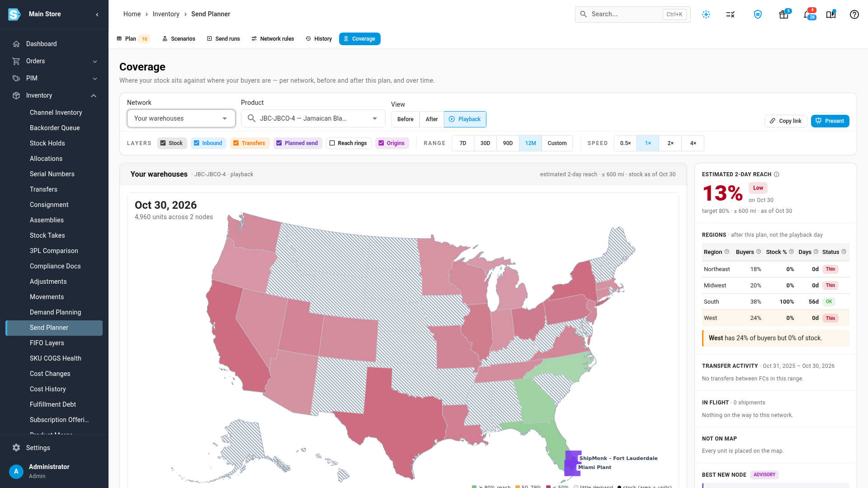The image size is (868, 488).
Task: Go to Inventory in the breadcrumb
Action: click(166, 14)
